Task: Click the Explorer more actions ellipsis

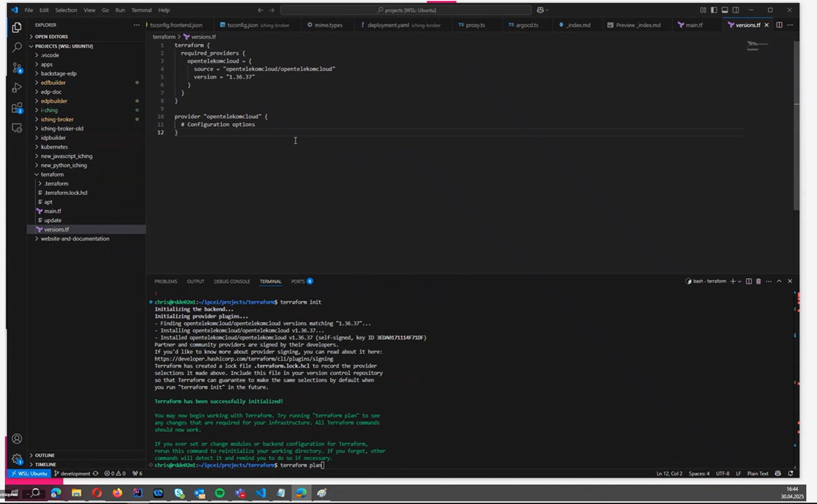Action: (136, 25)
